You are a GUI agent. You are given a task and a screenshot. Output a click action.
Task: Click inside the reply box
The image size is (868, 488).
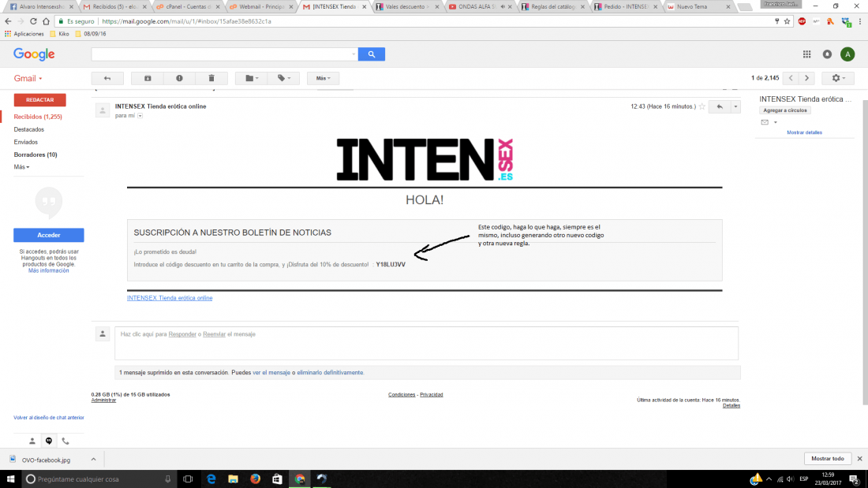(426, 343)
